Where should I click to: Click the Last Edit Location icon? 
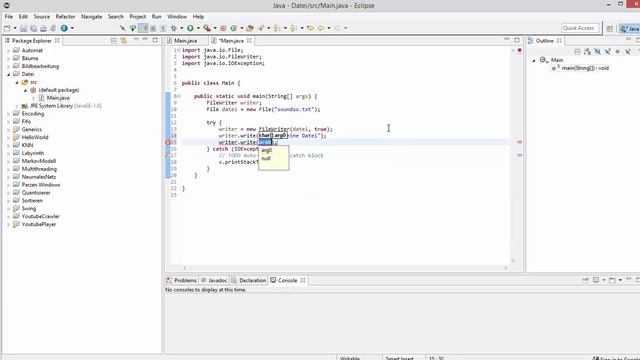click(x=311, y=28)
